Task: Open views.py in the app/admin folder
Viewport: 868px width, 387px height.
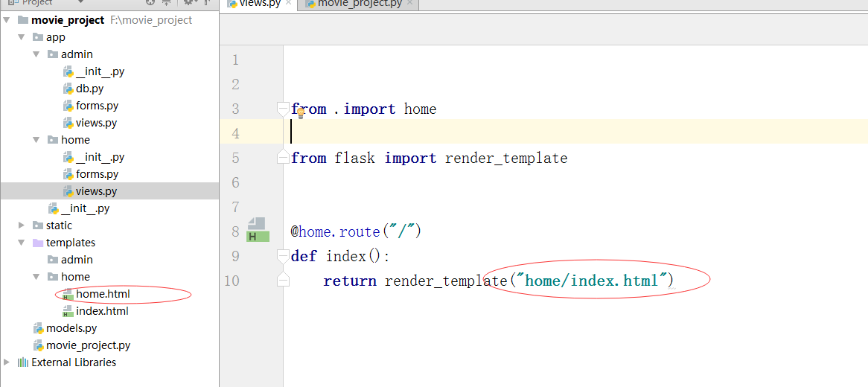Action: 96,123
